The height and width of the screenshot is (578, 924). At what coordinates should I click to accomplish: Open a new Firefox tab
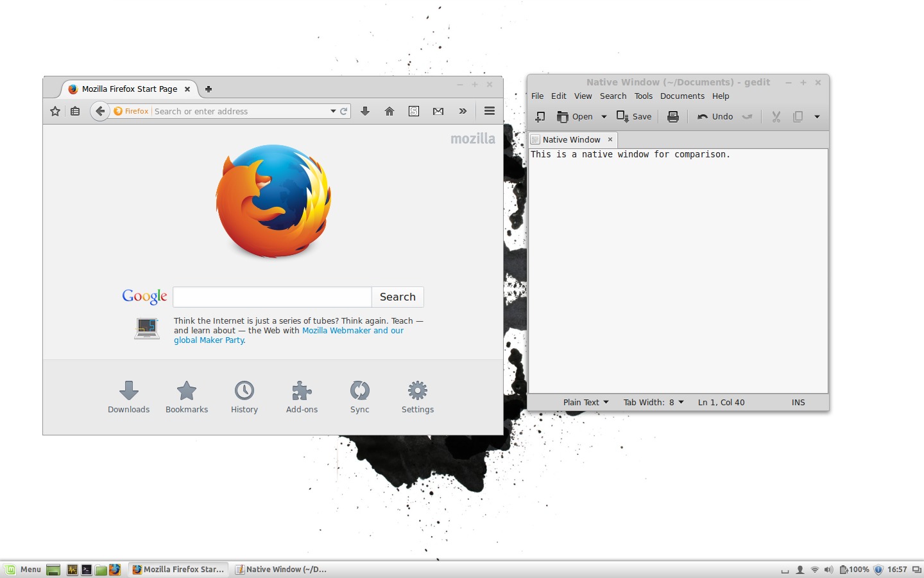point(209,89)
